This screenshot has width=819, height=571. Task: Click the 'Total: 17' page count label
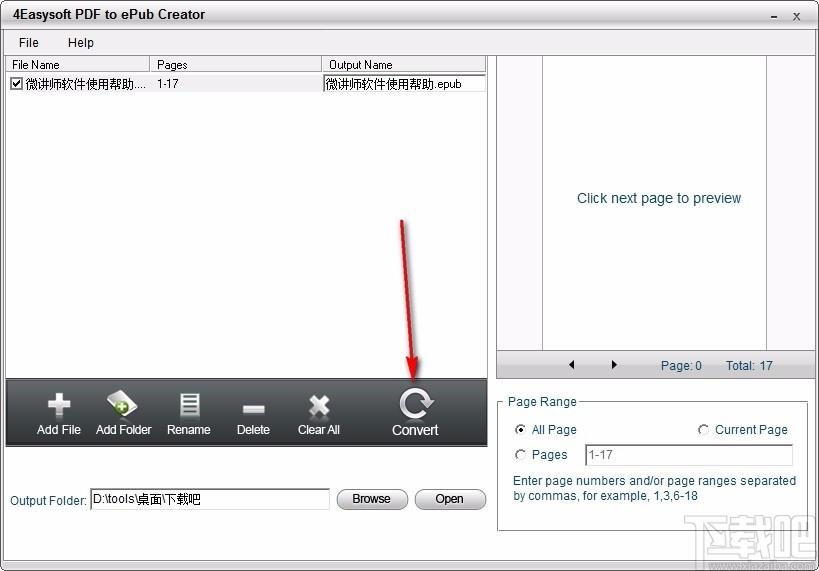coord(749,366)
